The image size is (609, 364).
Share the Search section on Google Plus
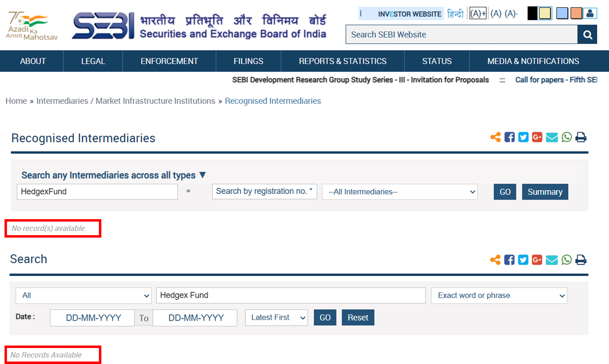point(537,260)
